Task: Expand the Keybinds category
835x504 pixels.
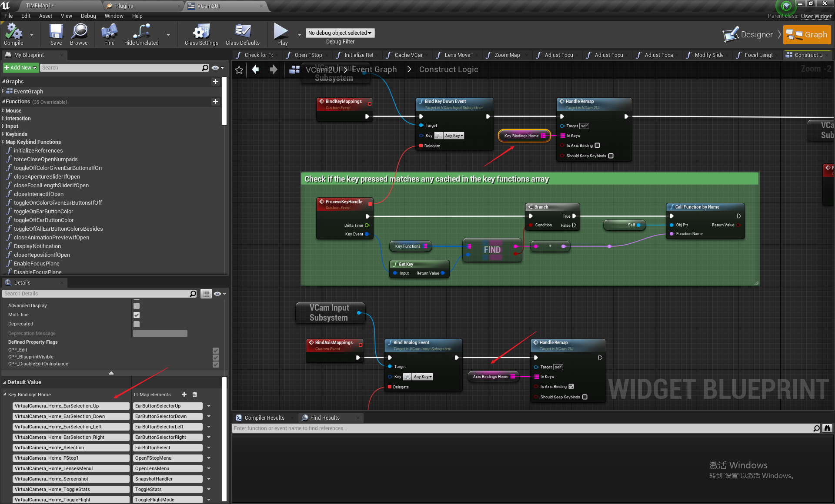Action: click(3, 134)
